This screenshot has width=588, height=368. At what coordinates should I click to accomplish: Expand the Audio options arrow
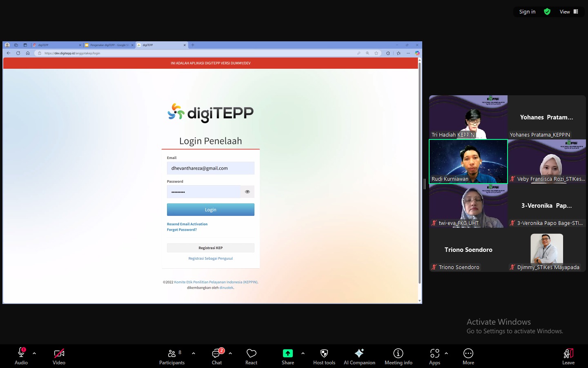point(34,353)
